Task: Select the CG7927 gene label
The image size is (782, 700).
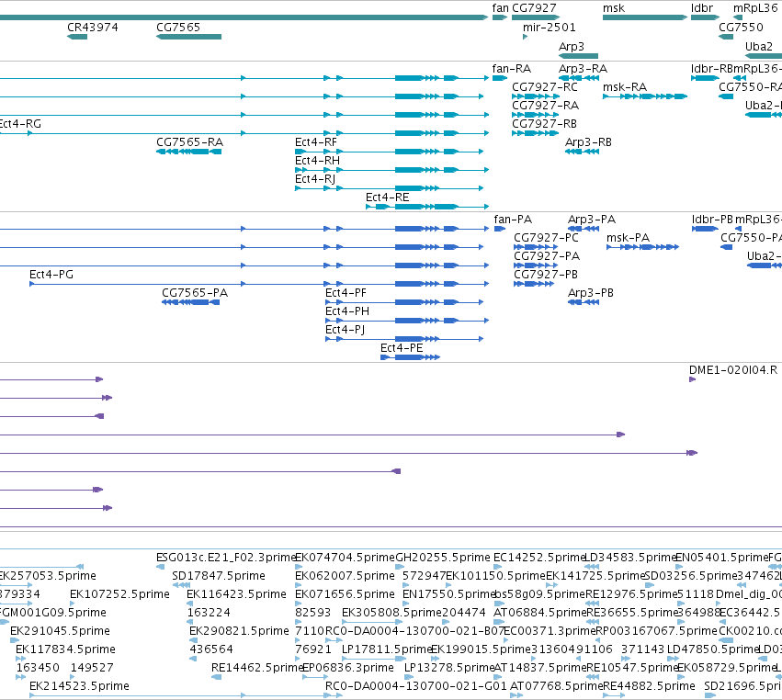Action: click(x=534, y=8)
